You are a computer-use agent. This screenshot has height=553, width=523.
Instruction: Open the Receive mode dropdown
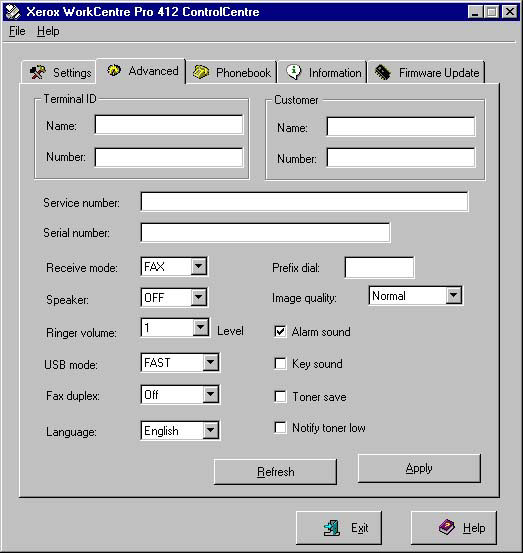[x=199, y=266]
